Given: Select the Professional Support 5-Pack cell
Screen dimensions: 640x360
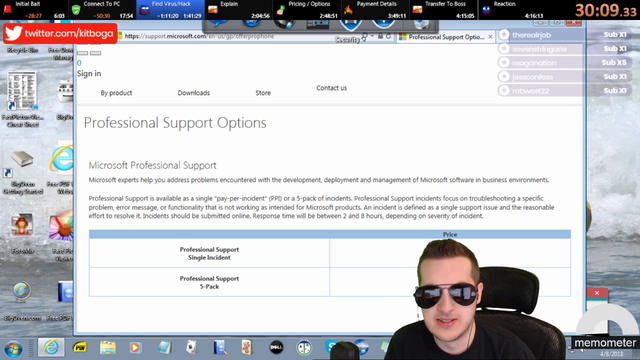Looking at the screenshot, I should click(209, 282).
